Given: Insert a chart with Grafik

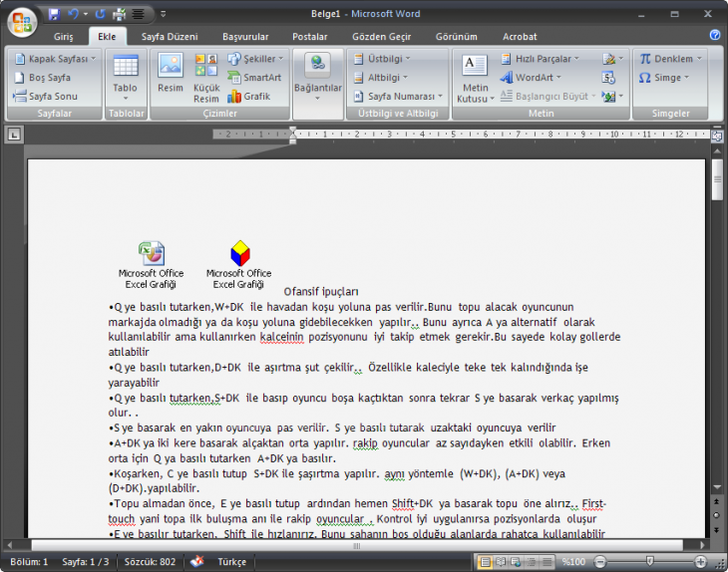Looking at the screenshot, I should 249,97.
